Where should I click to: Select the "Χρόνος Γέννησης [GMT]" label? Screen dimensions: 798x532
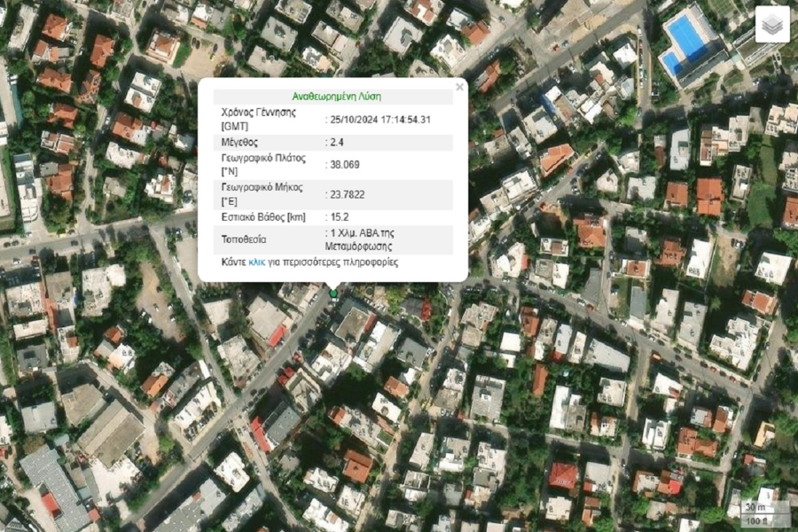[258, 119]
